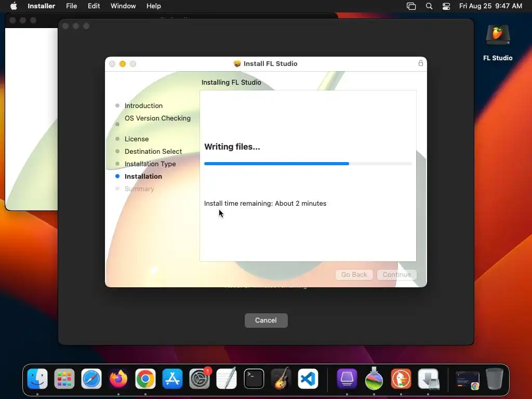Open the Trash in the dock

[x=495, y=379]
